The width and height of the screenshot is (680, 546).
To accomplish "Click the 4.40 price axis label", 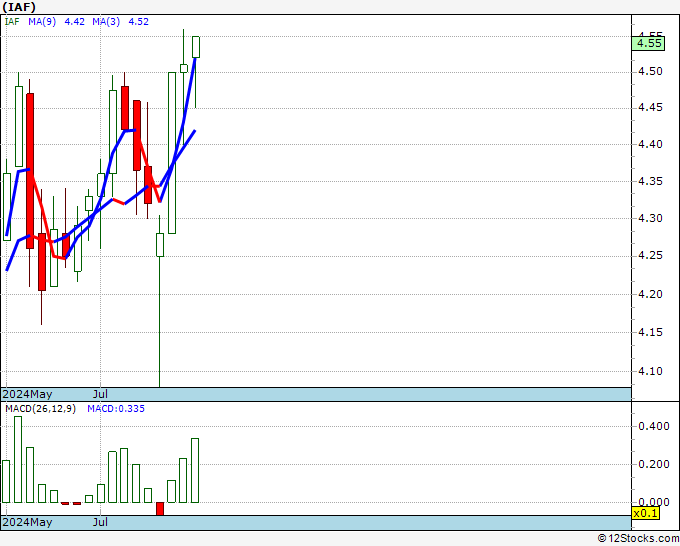I will (651, 144).
